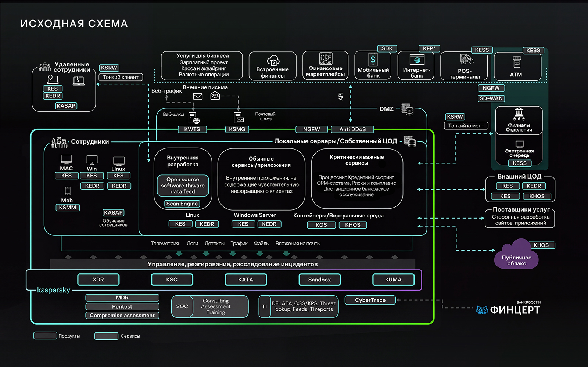Click the Публичное облако purple cloud

point(517,254)
